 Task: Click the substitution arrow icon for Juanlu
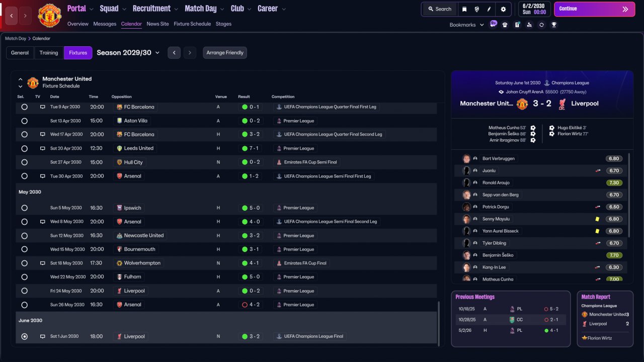point(598,170)
